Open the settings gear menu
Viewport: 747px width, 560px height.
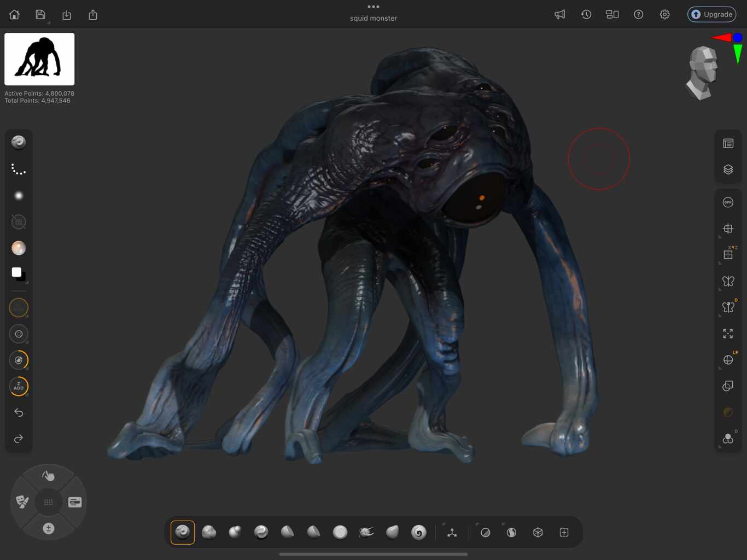coord(664,15)
